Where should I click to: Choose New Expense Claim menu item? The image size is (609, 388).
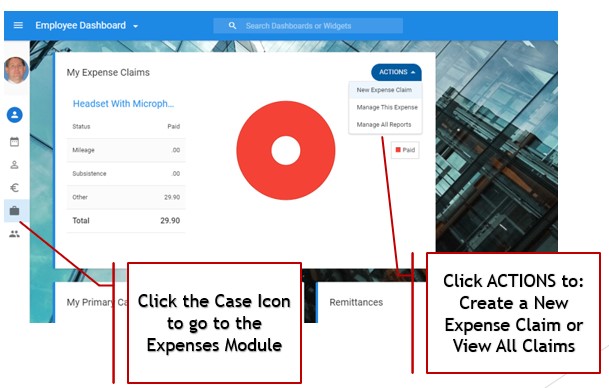pyautogui.click(x=385, y=90)
